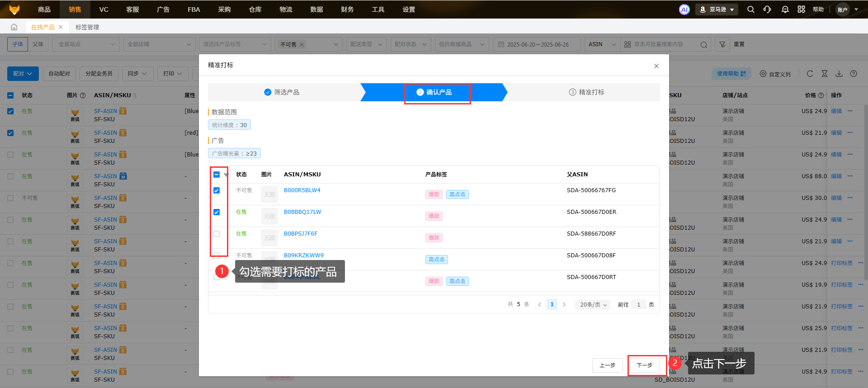Open the 财务 menu

point(347,9)
